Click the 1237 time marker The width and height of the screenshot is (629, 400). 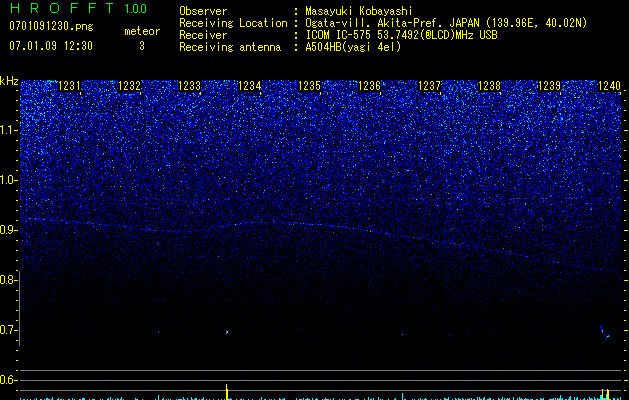pos(429,86)
